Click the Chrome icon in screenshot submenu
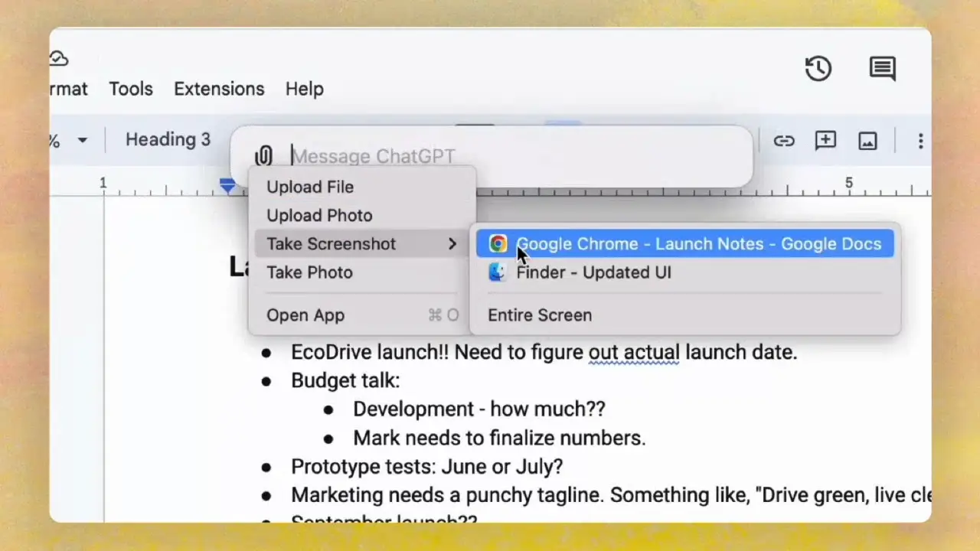 [498, 243]
